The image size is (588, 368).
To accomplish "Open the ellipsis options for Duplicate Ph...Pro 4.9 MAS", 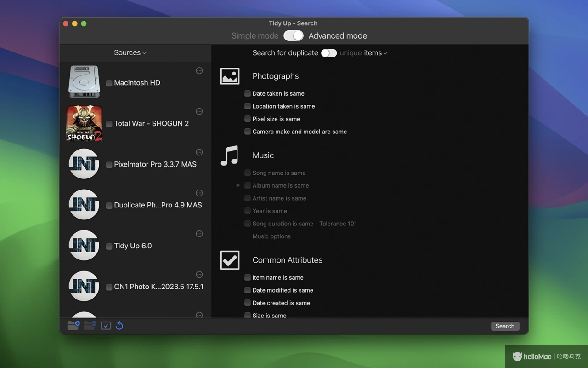I will click(199, 193).
